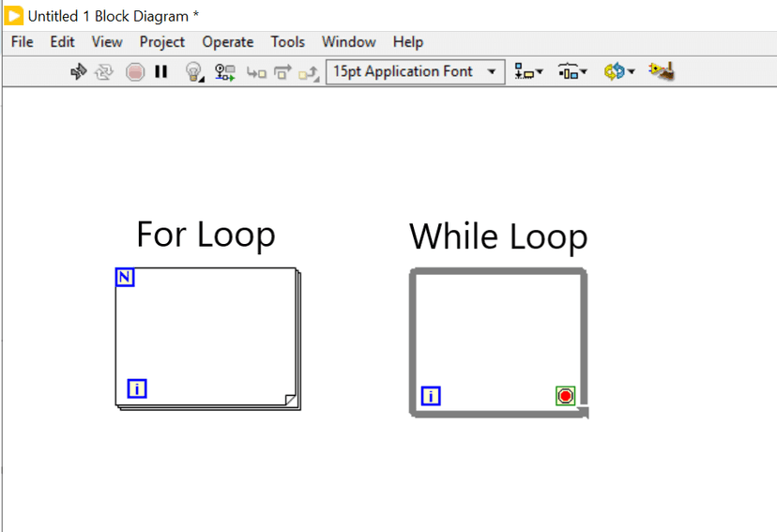Viewport: 777px width, 532px height.
Task: Expand the Align Objects dropdown
Action: pyautogui.click(x=528, y=71)
